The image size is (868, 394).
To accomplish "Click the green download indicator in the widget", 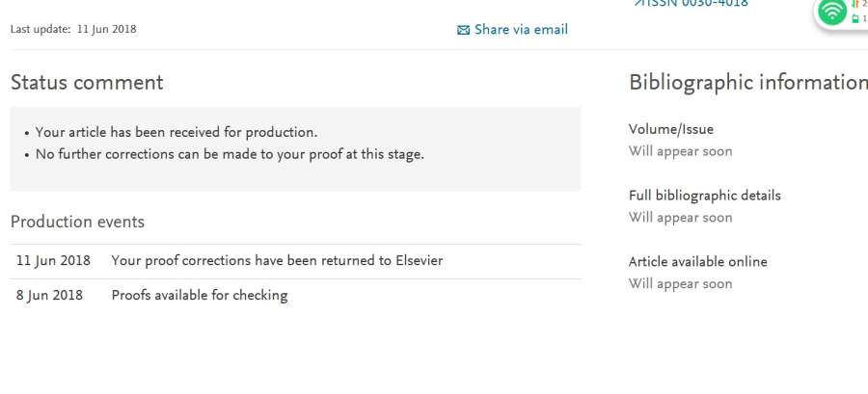I will [854, 18].
